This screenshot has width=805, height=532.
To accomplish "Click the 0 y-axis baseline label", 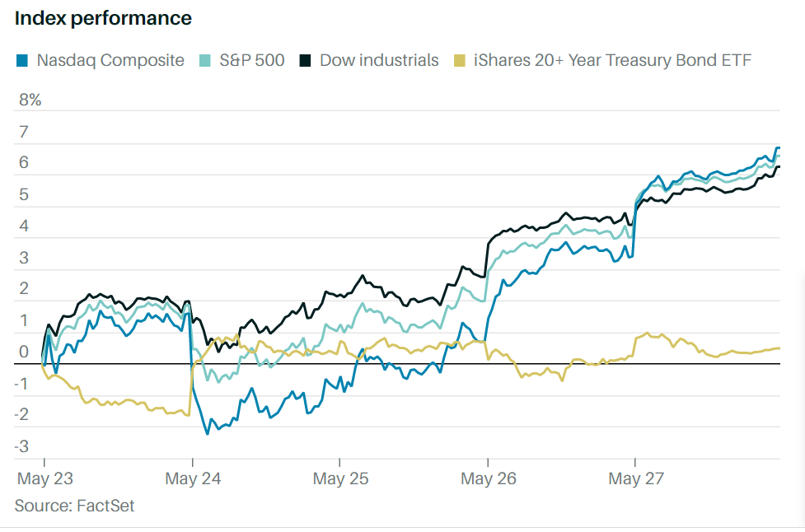I will (x=23, y=352).
